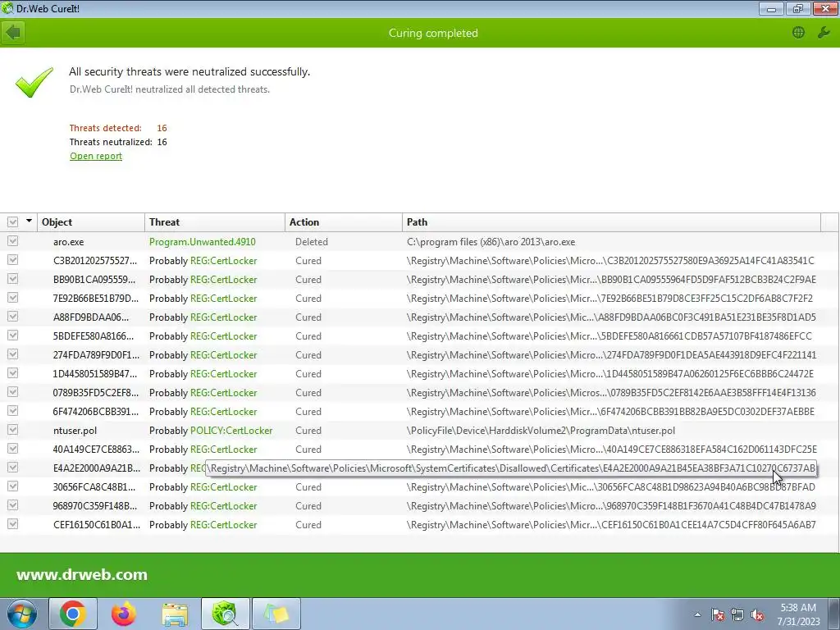Image resolution: width=840 pixels, height=630 pixels.
Task: Toggle checkbox for aro.exe row
Action: click(13, 242)
